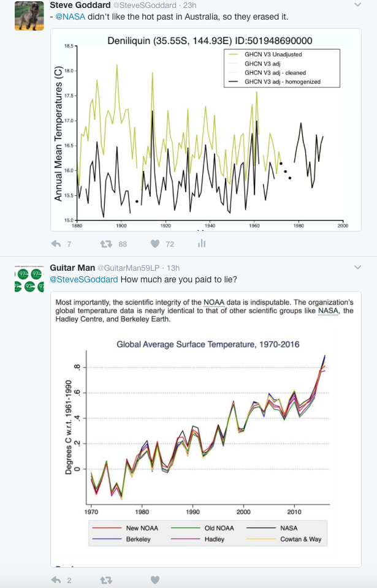The image size is (377, 588).
Task: Reply to Steve Goddard's tweet
Action: 56,244
